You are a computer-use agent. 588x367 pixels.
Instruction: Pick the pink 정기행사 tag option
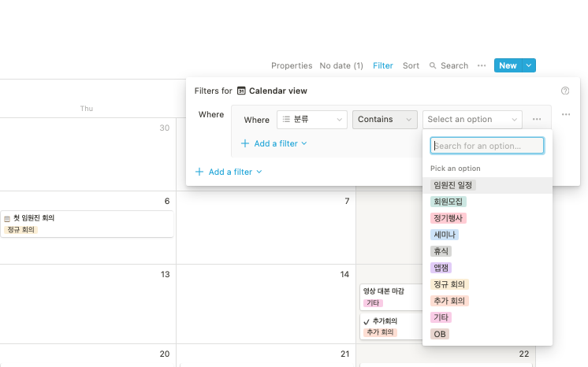click(448, 218)
